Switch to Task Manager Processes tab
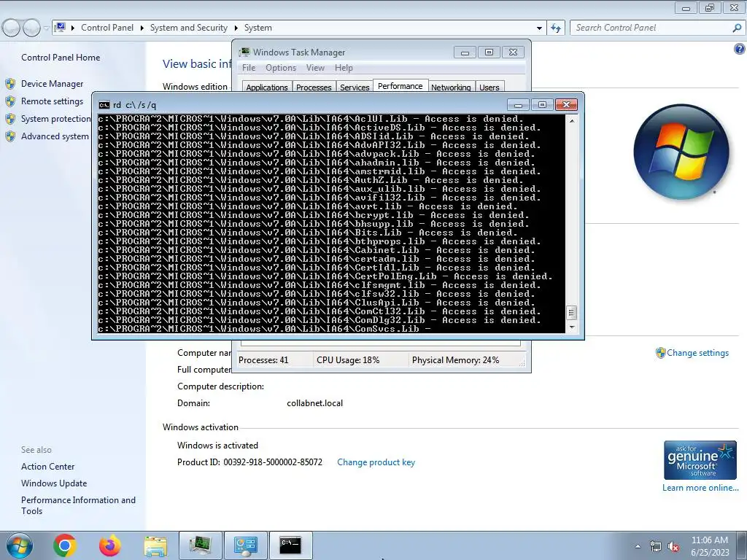This screenshot has height=560, width=747. tap(314, 87)
